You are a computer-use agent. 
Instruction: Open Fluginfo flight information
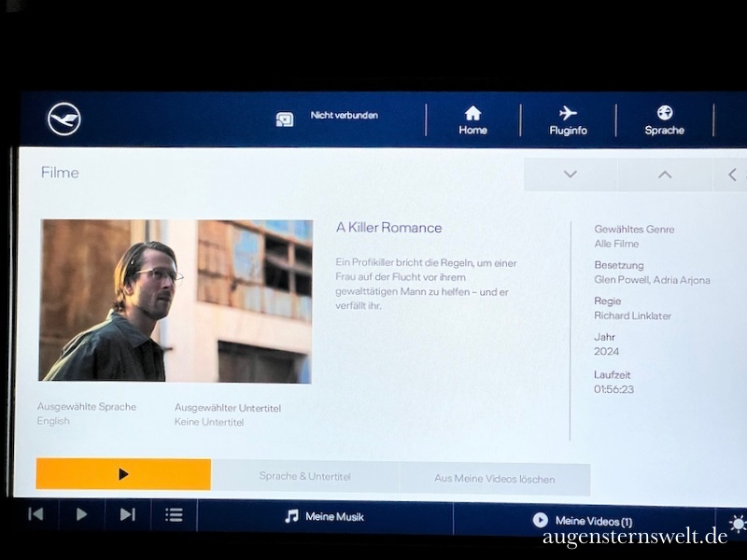click(x=568, y=121)
